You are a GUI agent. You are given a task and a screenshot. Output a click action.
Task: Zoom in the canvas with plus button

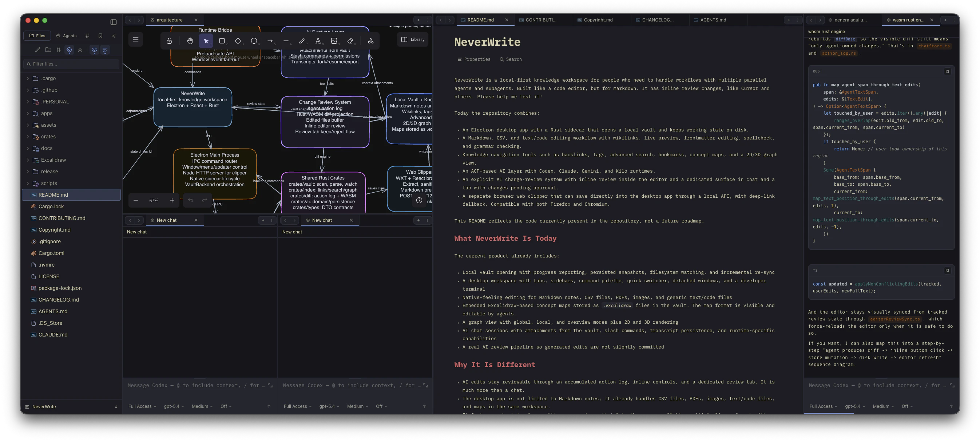coord(172,200)
